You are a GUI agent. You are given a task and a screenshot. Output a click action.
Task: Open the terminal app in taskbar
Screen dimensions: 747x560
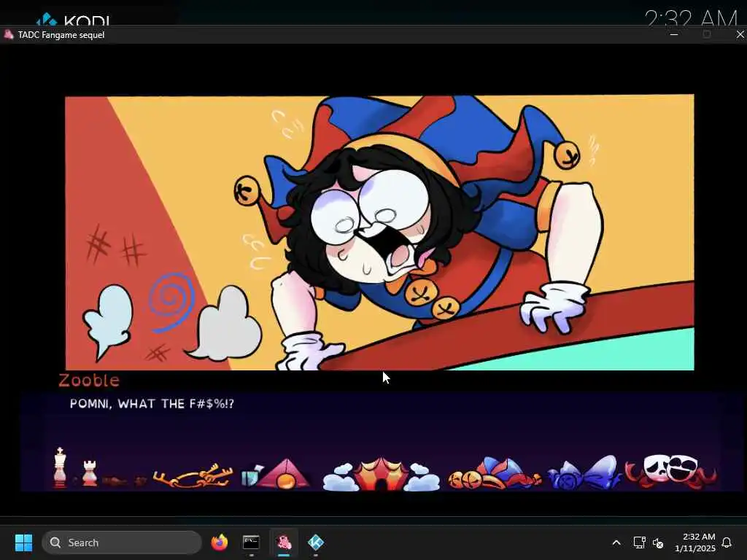pos(251,542)
